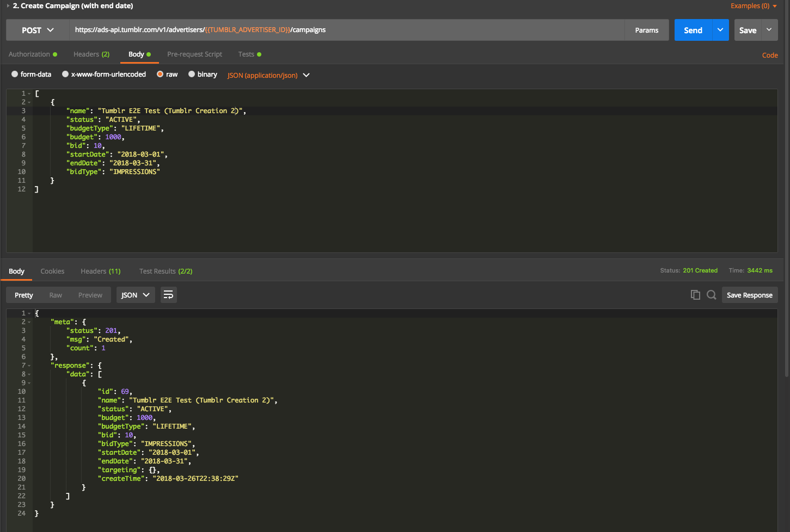Open the Send options dropdown arrow

[720, 30]
